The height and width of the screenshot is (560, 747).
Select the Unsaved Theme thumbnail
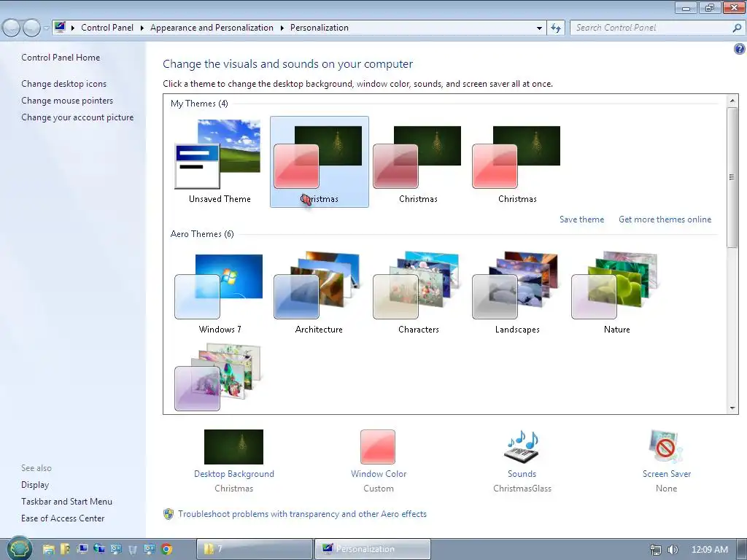[219, 162]
